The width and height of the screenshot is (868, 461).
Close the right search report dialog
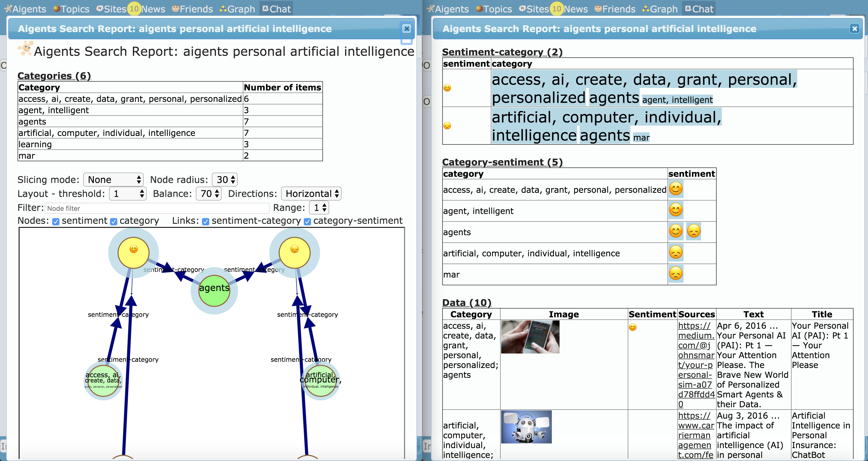point(854,29)
